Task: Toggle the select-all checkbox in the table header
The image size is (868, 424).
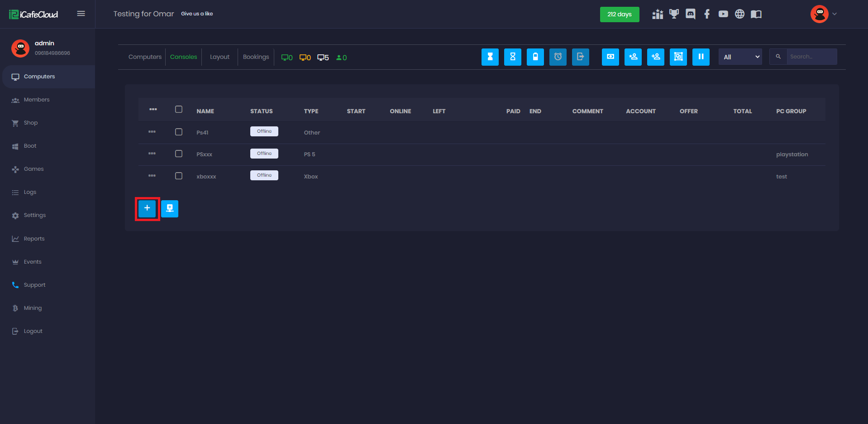Action: tap(179, 110)
